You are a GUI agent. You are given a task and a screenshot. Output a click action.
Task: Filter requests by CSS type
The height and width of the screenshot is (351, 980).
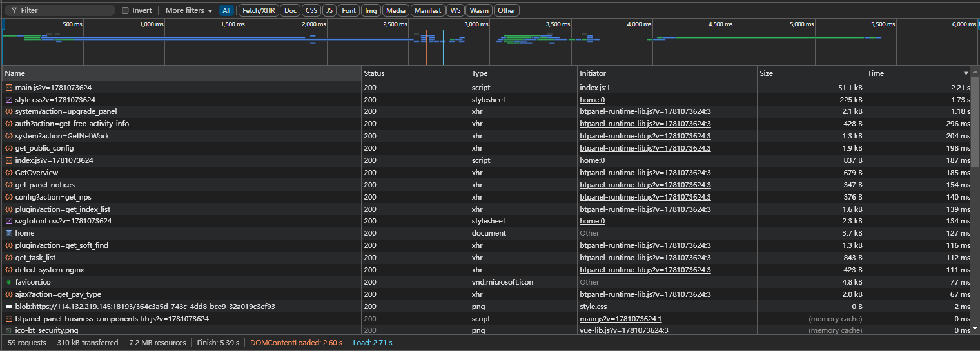click(311, 10)
